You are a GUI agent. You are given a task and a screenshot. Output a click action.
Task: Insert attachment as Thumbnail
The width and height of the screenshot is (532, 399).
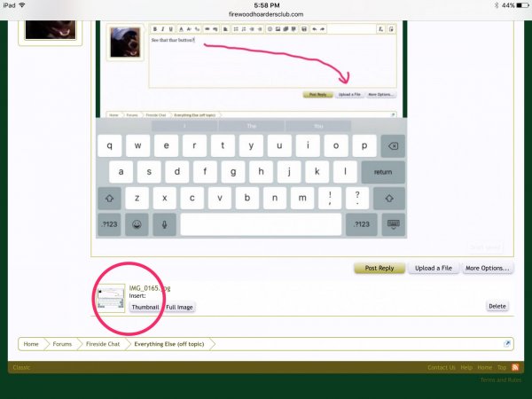coord(145,307)
